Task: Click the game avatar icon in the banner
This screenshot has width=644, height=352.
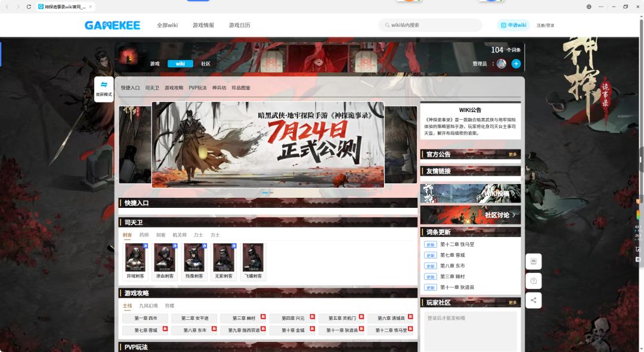Action: (129, 57)
